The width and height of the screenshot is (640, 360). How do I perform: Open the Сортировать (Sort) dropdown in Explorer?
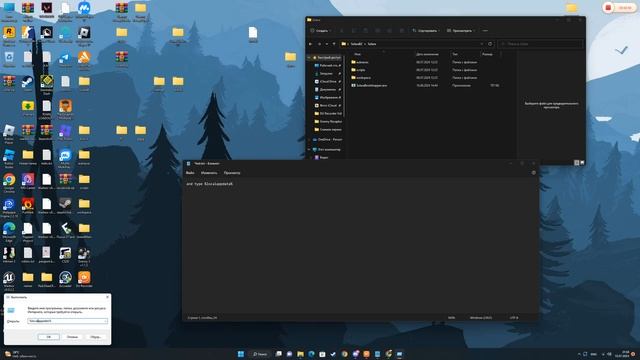coord(426,31)
